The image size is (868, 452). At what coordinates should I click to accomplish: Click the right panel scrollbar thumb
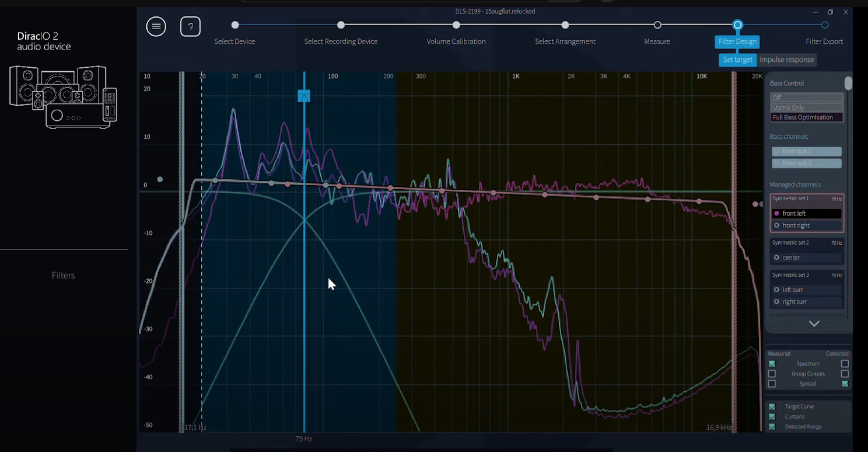(x=848, y=84)
